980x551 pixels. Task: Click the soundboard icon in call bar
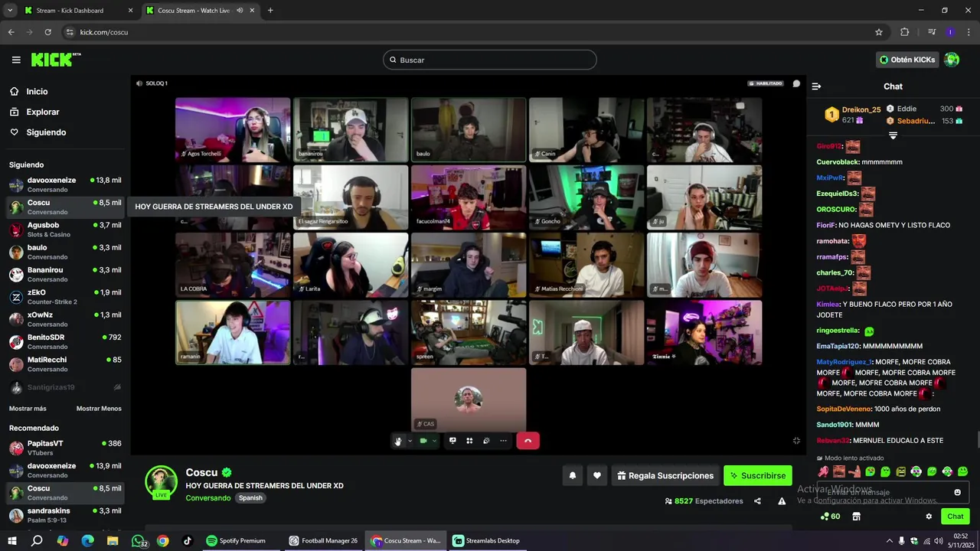click(486, 441)
